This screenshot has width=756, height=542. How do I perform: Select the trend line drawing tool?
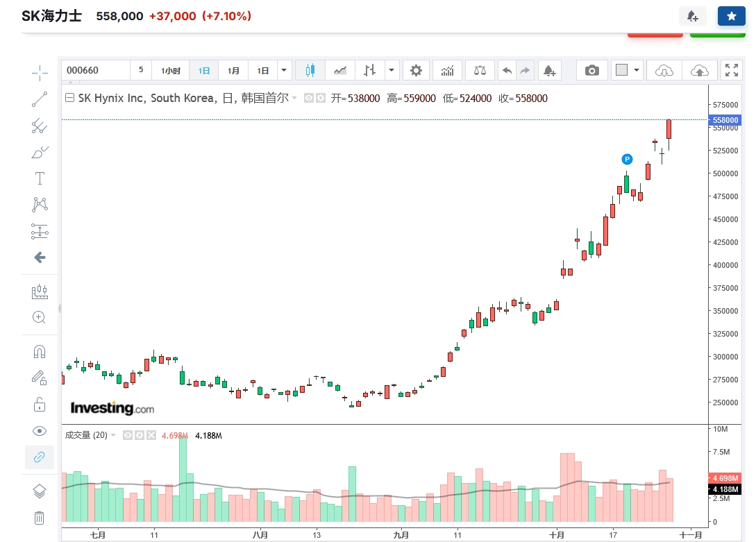click(x=40, y=99)
